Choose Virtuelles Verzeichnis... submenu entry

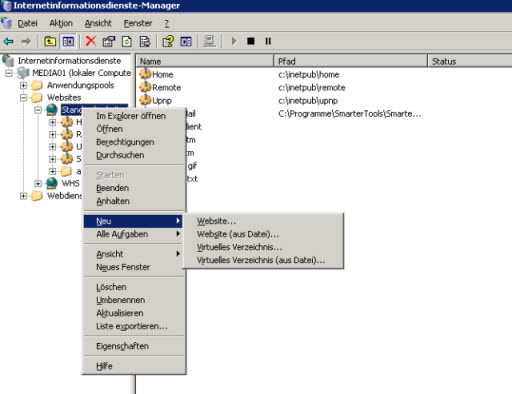(x=263, y=247)
